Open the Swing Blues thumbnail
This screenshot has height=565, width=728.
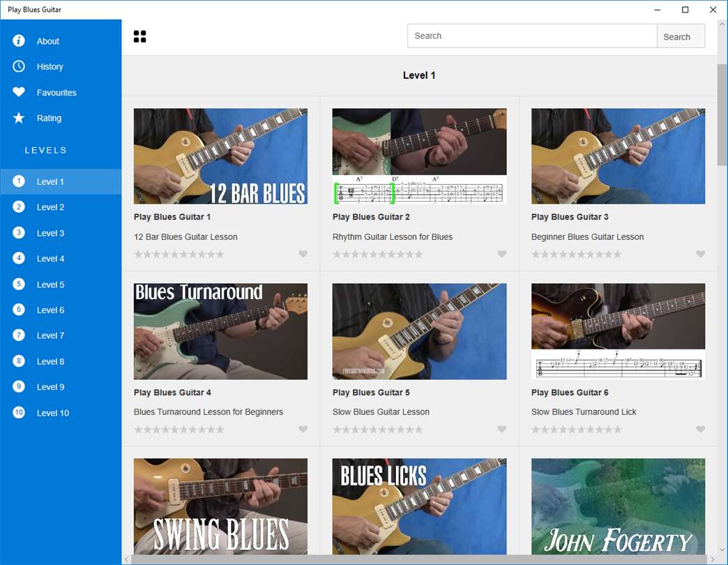pyautogui.click(x=220, y=506)
